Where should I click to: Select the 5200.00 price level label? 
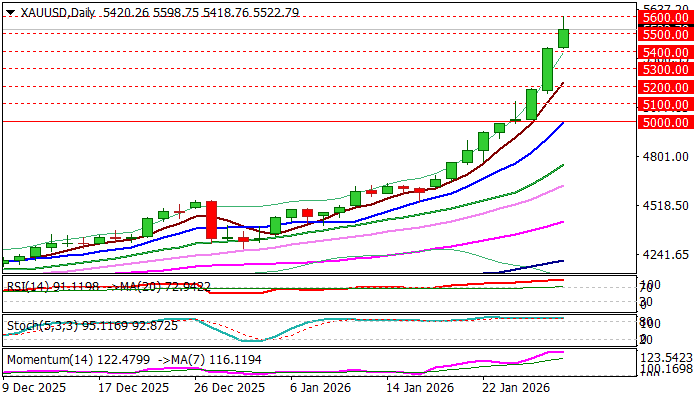click(667, 87)
